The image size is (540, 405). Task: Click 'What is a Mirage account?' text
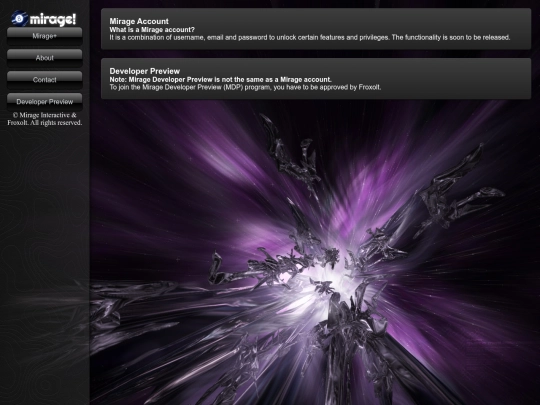[152, 30]
